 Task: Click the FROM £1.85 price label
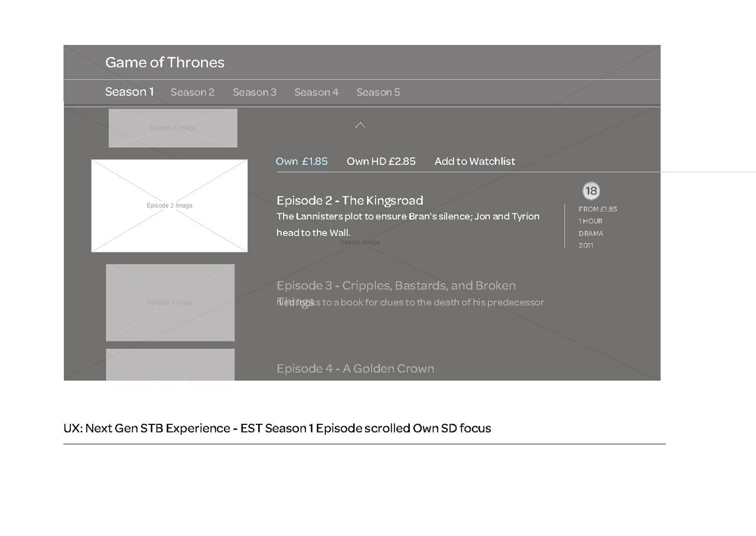tap(598, 209)
